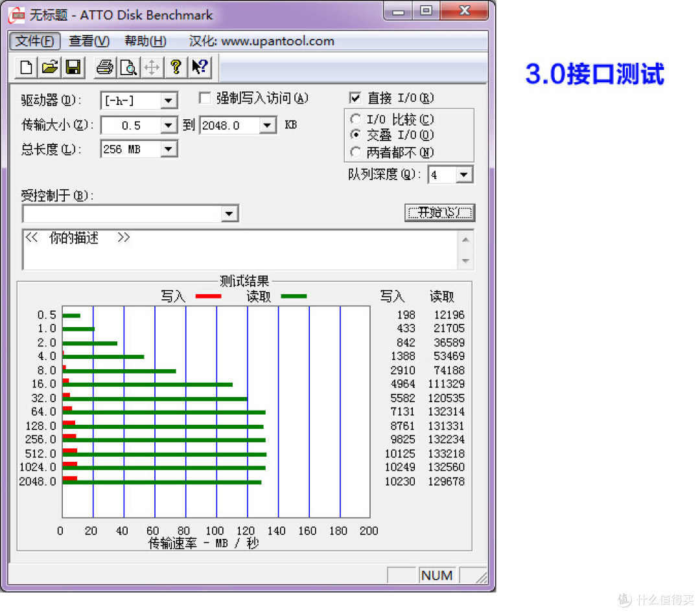Select the 两者都不 radio button

(355, 152)
